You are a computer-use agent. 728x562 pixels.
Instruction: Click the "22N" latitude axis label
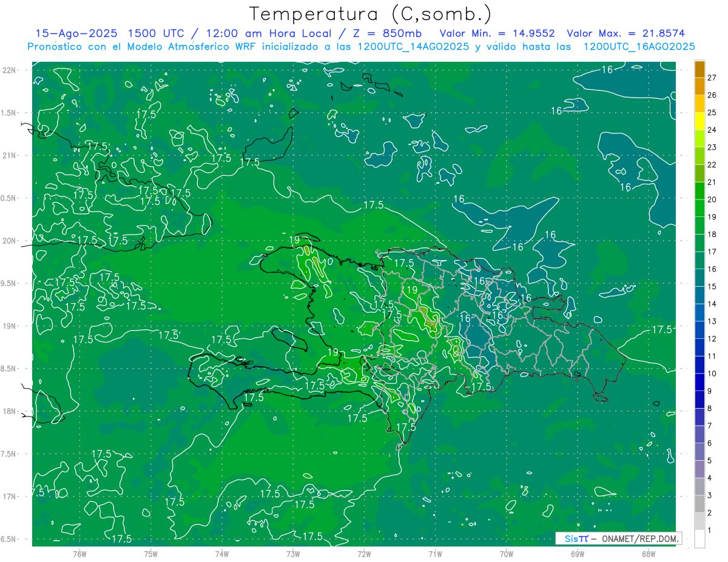[10, 70]
